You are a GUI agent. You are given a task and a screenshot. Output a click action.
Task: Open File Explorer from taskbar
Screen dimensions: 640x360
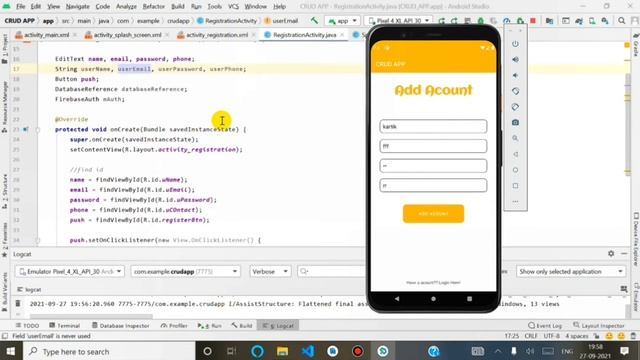pyautogui.click(x=282, y=351)
